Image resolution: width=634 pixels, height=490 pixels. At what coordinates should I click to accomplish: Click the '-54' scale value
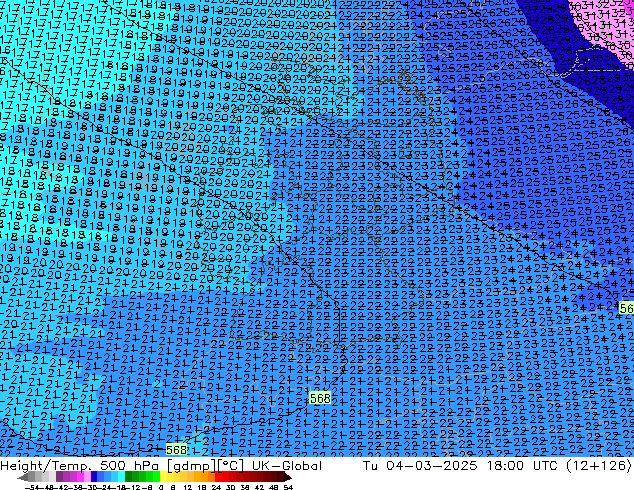tap(32, 488)
